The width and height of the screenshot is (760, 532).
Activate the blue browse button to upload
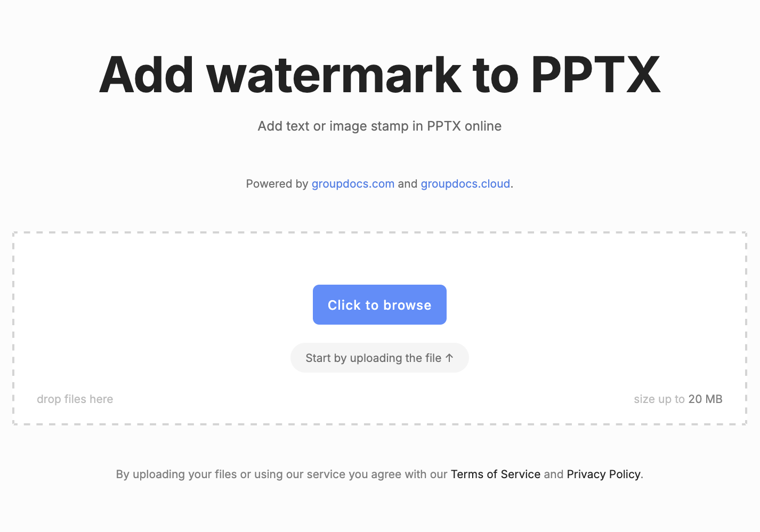click(379, 304)
